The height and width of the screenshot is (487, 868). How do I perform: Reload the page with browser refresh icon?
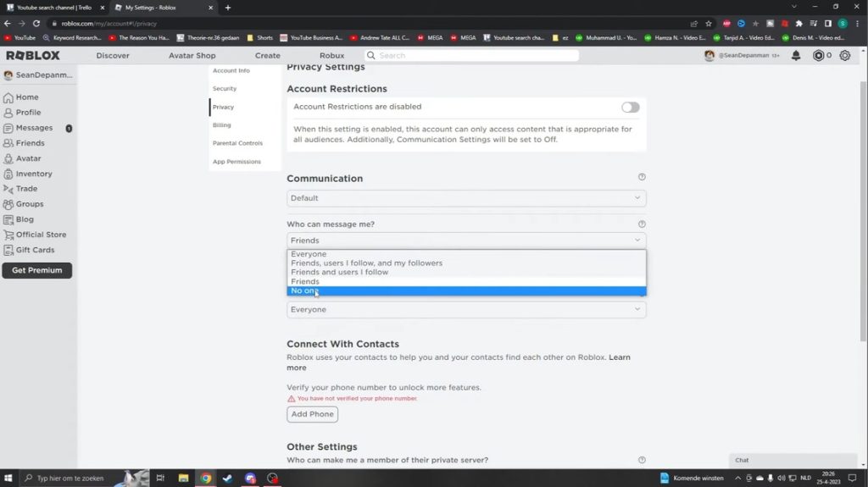tap(36, 23)
